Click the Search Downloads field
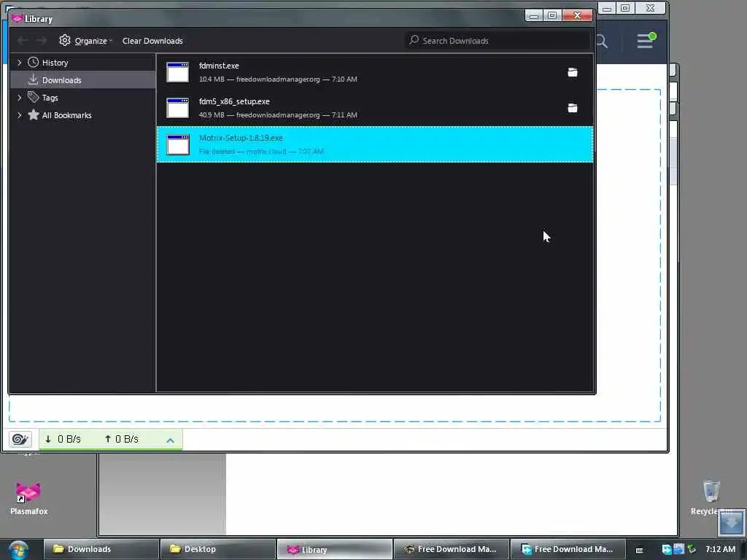 click(498, 41)
